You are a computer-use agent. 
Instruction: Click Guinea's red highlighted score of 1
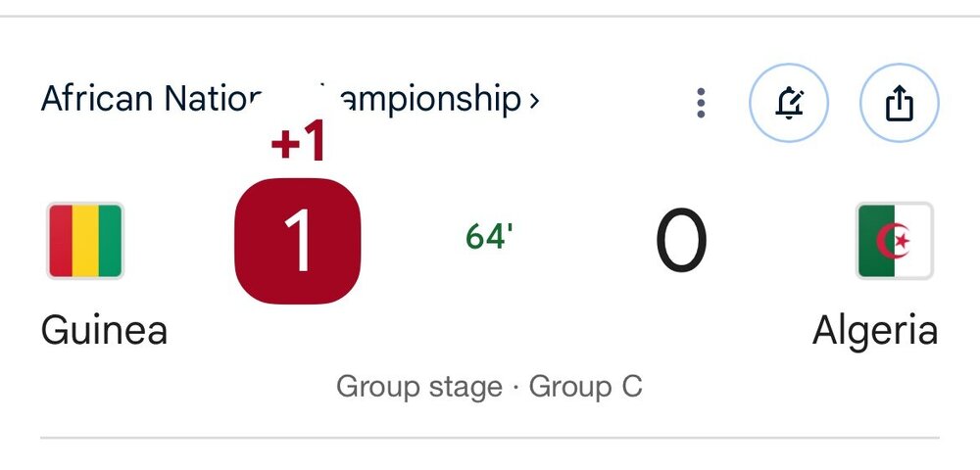pos(298,241)
